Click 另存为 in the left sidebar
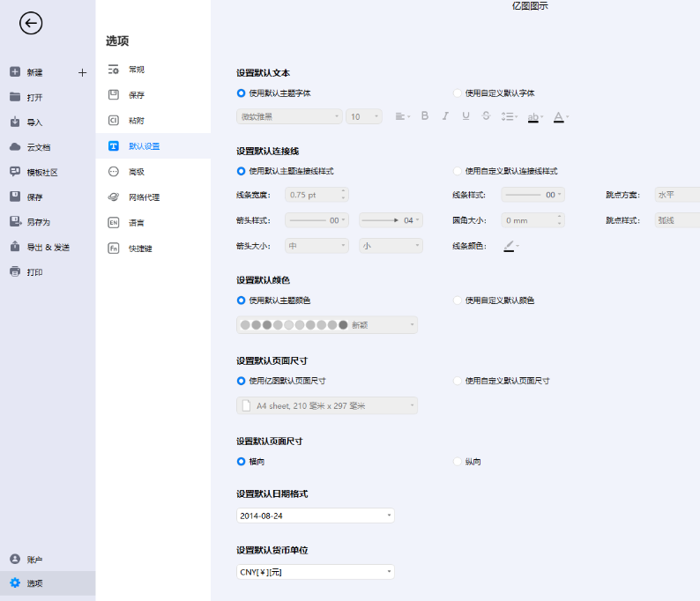Screen dimensions: 700x601 pos(38,222)
